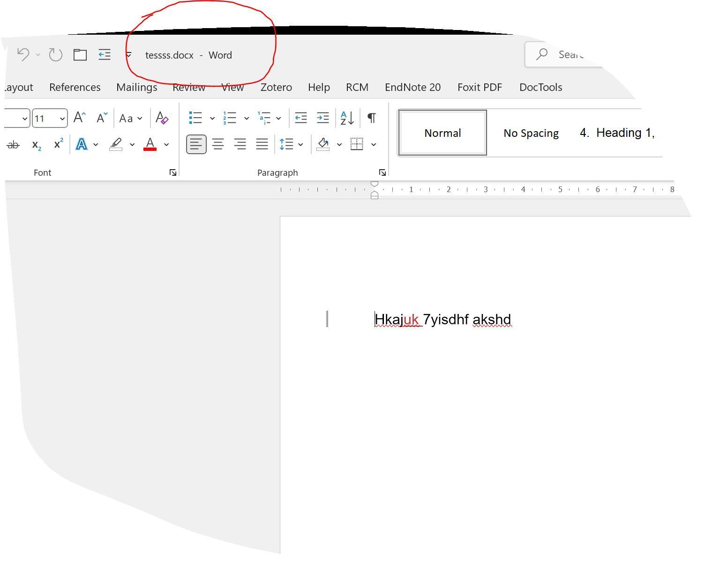Apply superscript formatting
The image size is (728, 567).
click(58, 144)
